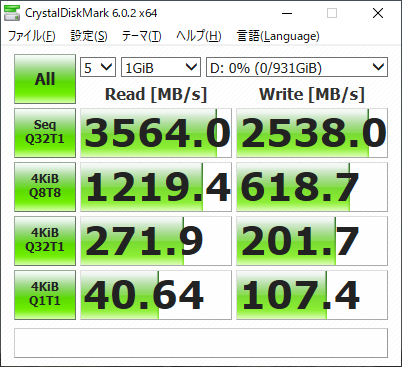Expand the test count dropdown showing 5
The height and width of the screenshot is (367, 402).
click(x=98, y=67)
